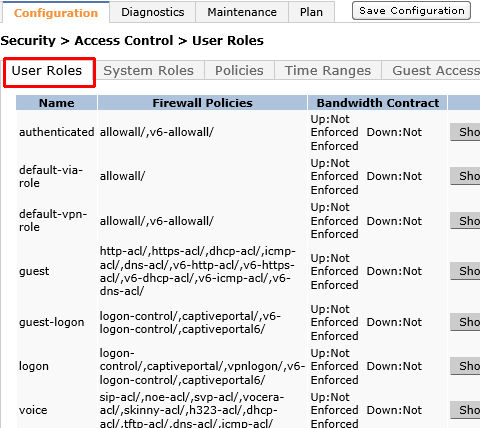Click Show button in the default-vpn-role row
480x428 pixels.
(x=465, y=221)
